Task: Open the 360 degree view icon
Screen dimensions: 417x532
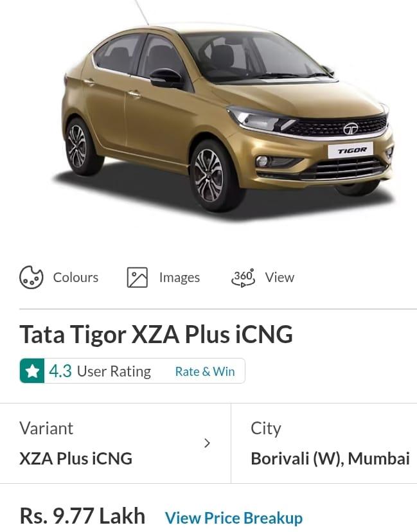Action: click(243, 278)
